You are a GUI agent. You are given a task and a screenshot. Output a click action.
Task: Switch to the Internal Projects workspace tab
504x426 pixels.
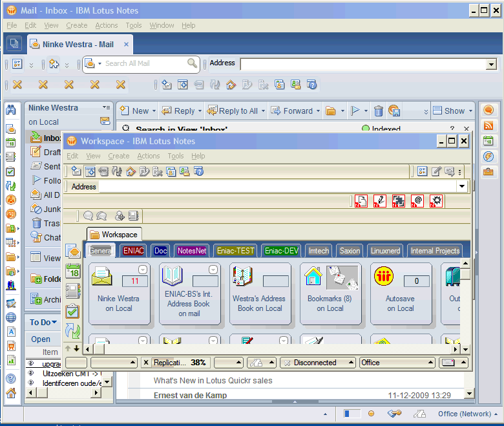pyautogui.click(x=435, y=251)
